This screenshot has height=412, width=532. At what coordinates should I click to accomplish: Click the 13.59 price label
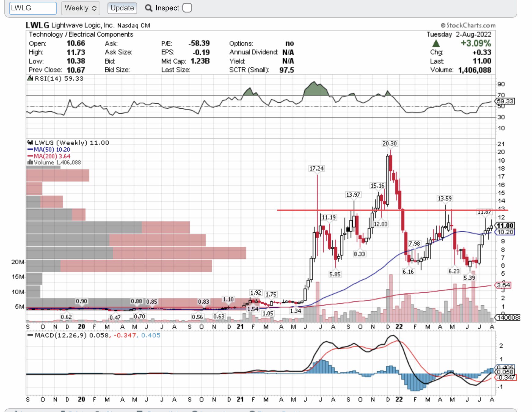[445, 198]
